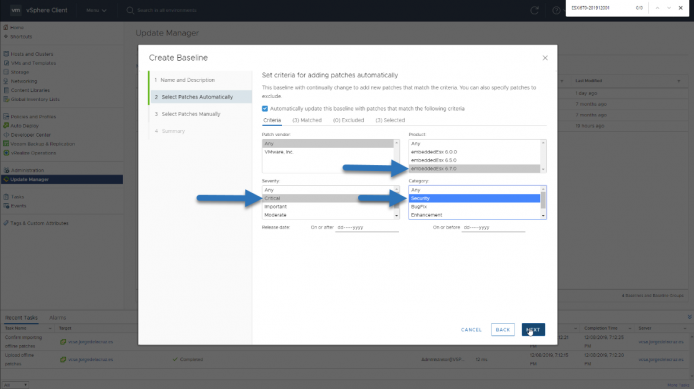Click the Next button in Create Baseline

click(533, 330)
